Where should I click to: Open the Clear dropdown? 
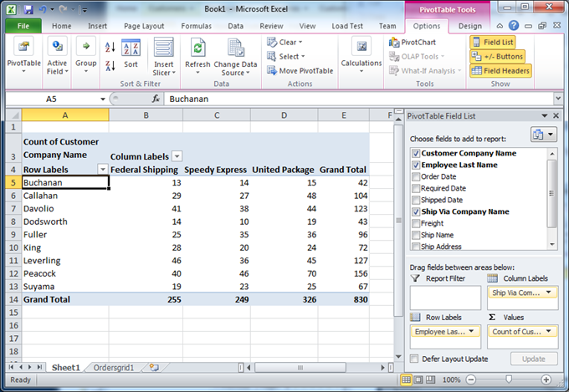pos(284,43)
